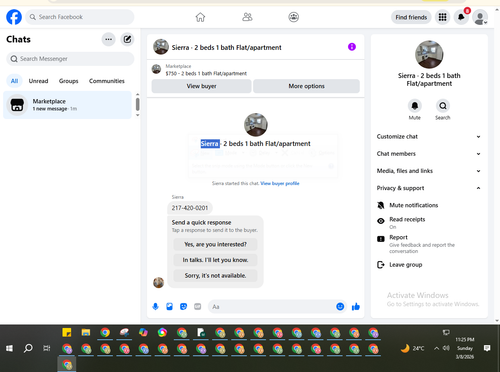Click the Search magnifier in details panel
Screen dimensions: 500x372
pos(443,106)
